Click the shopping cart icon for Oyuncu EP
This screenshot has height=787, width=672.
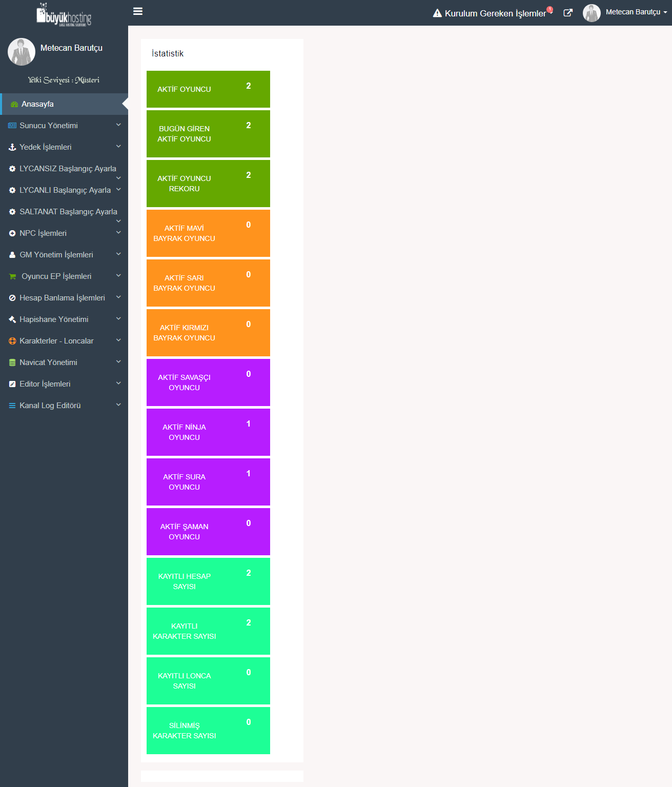click(13, 276)
